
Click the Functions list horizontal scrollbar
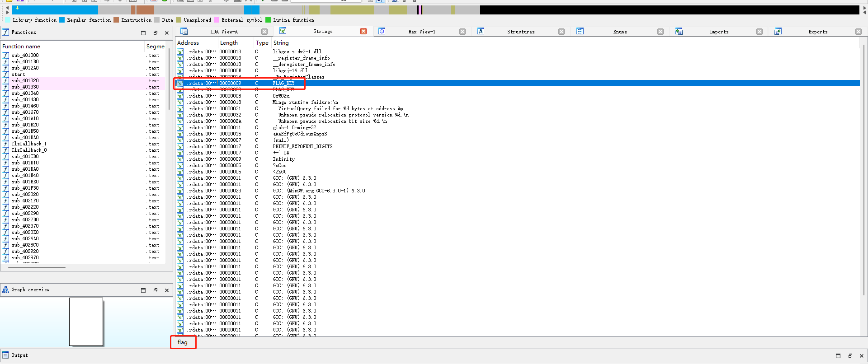click(x=37, y=267)
